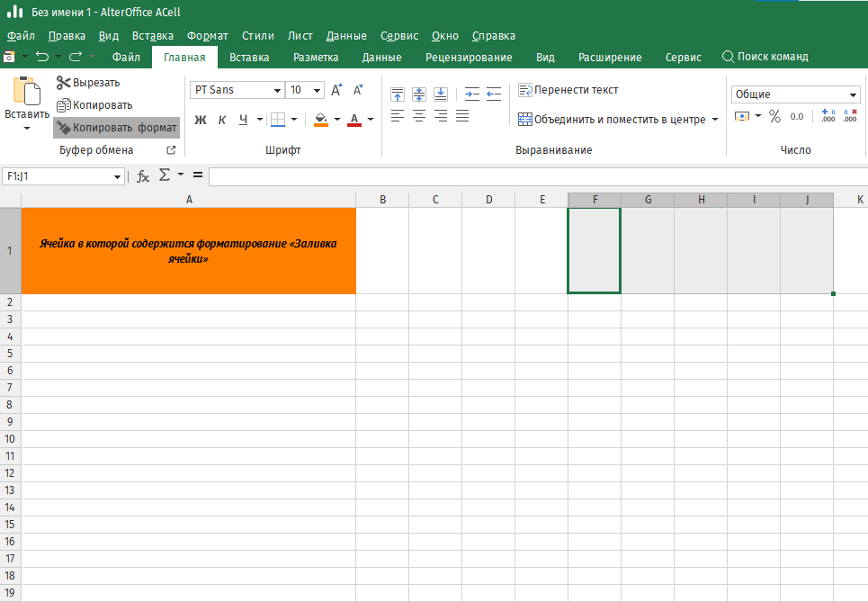
Task: Open currency format dropdown arrow
Action: (758, 116)
